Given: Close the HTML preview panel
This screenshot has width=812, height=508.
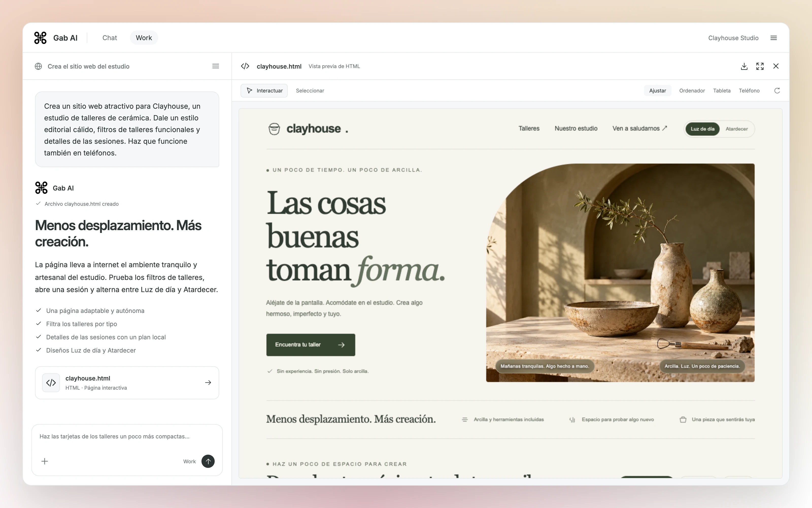Looking at the screenshot, I should click(776, 66).
